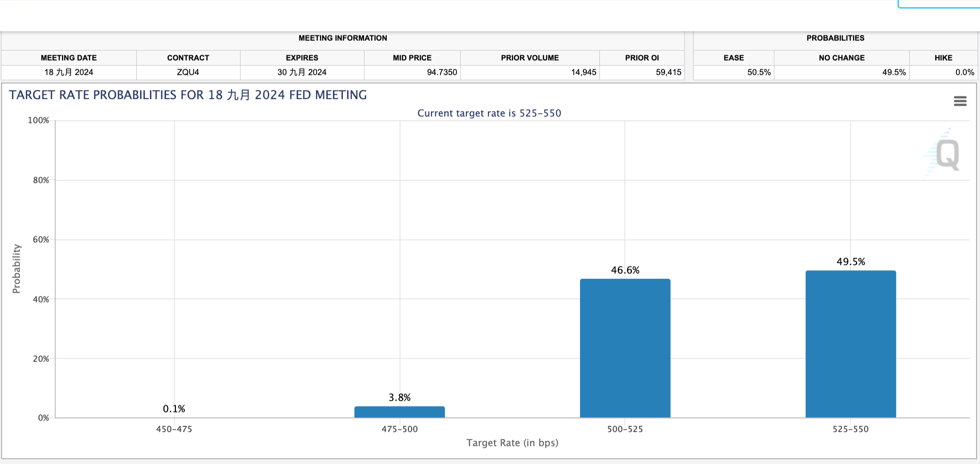The height and width of the screenshot is (464, 980).
Task: Select the CONTRACT column header
Action: click(188, 58)
